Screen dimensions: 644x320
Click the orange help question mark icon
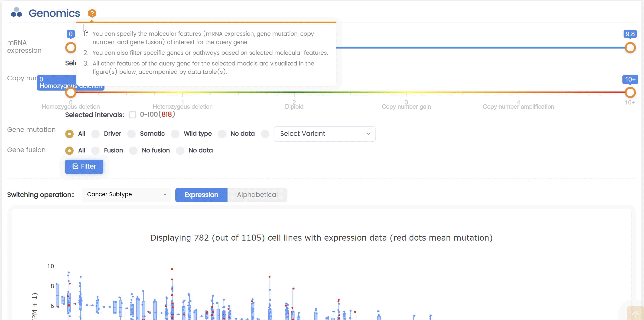[x=92, y=13]
